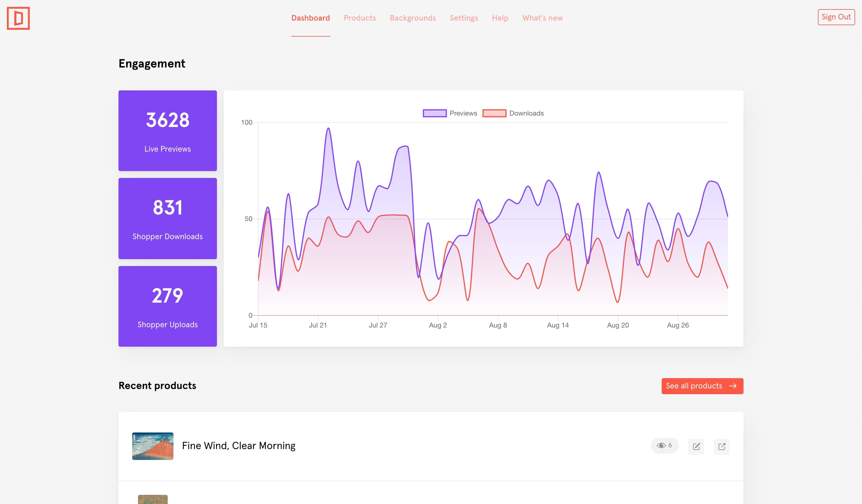Click the 3628 Live Previews card

click(167, 131)
